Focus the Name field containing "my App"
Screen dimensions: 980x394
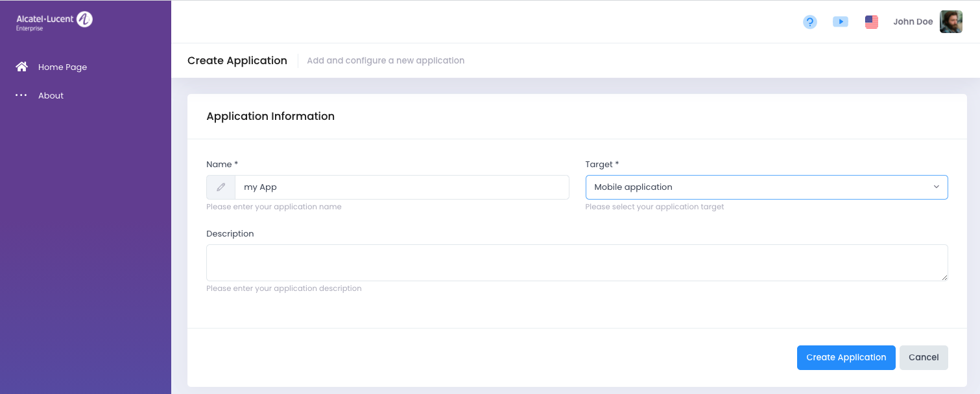[x=401, y=187]
